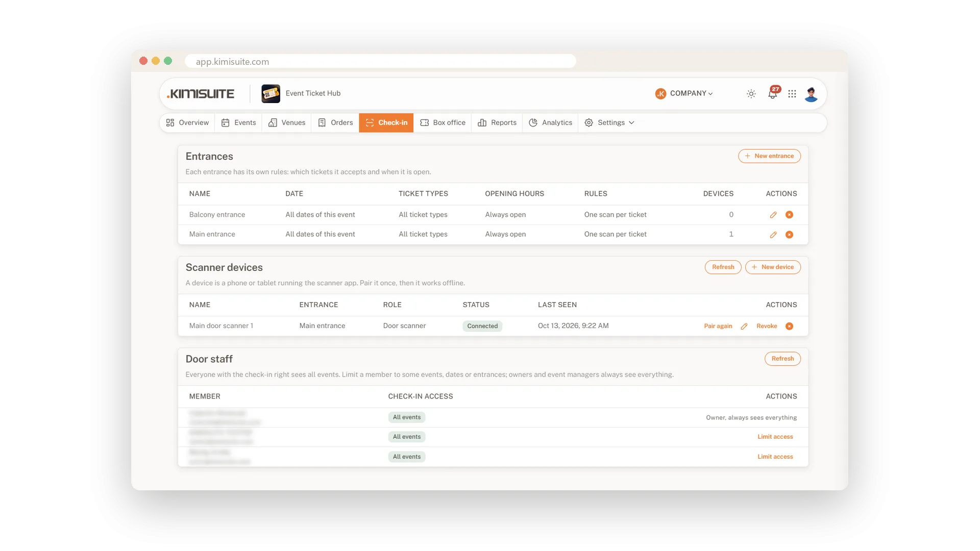Select the Check-in tab
The height and width of the screenshot is (551, 980).
pyautogui.click(x=386, y=123)
